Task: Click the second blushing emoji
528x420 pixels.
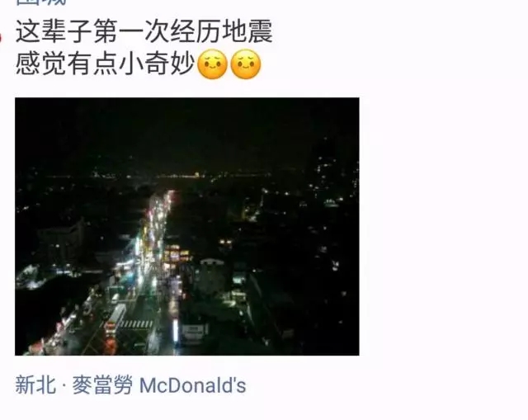Action: [x=246, y=64]
